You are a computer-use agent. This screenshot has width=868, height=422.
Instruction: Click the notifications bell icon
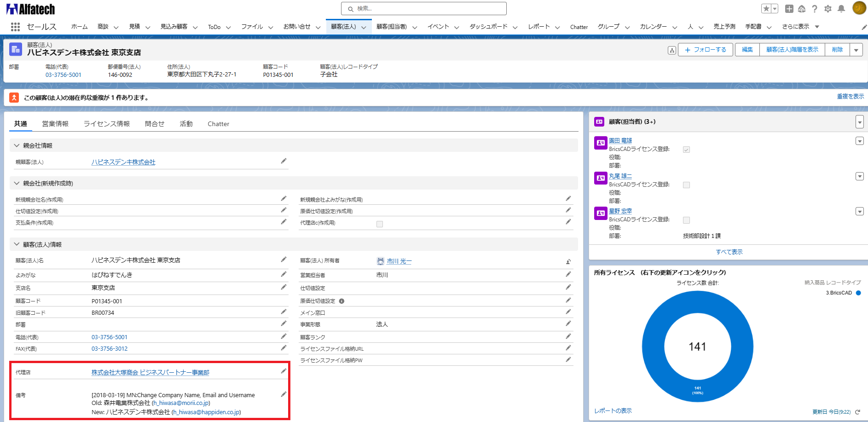coord(841,9)
